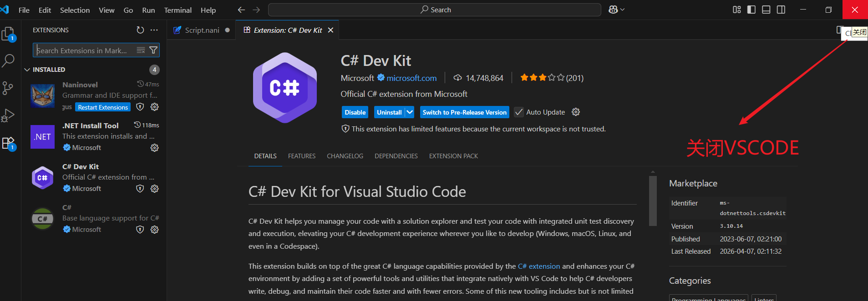This screenshot has height=301, width=868.
Task: Open the Copilot chat menu icon
Action: pos(616,10)
